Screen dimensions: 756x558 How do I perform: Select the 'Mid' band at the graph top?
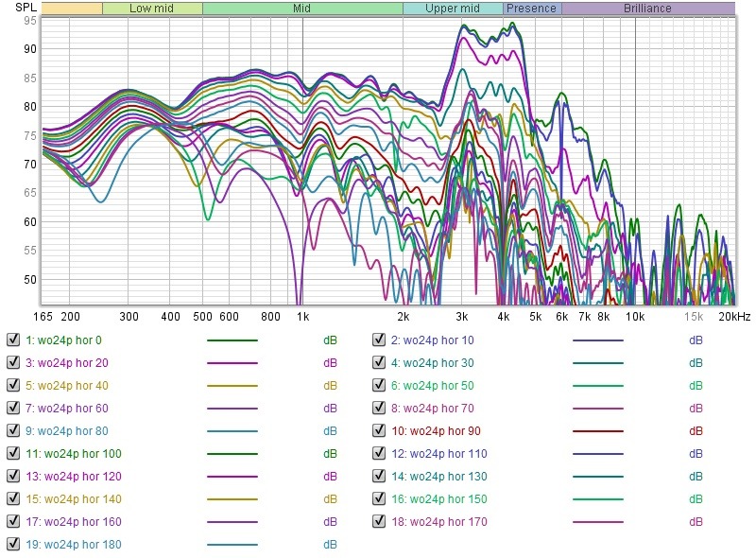tap(301, 9)
